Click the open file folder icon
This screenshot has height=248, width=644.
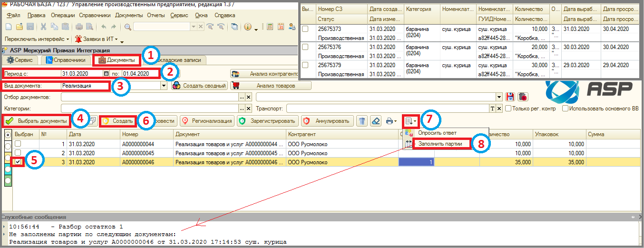pyautogui.click(x=20, y=27)
